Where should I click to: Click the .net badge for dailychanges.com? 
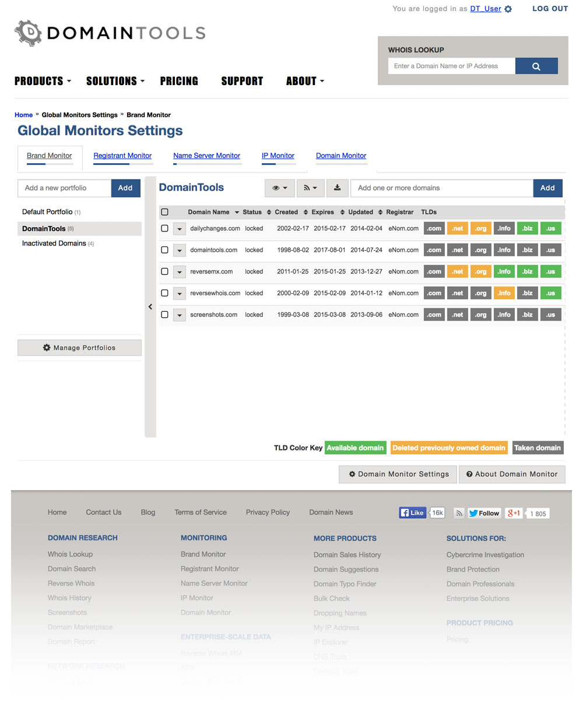click(458, 228)
